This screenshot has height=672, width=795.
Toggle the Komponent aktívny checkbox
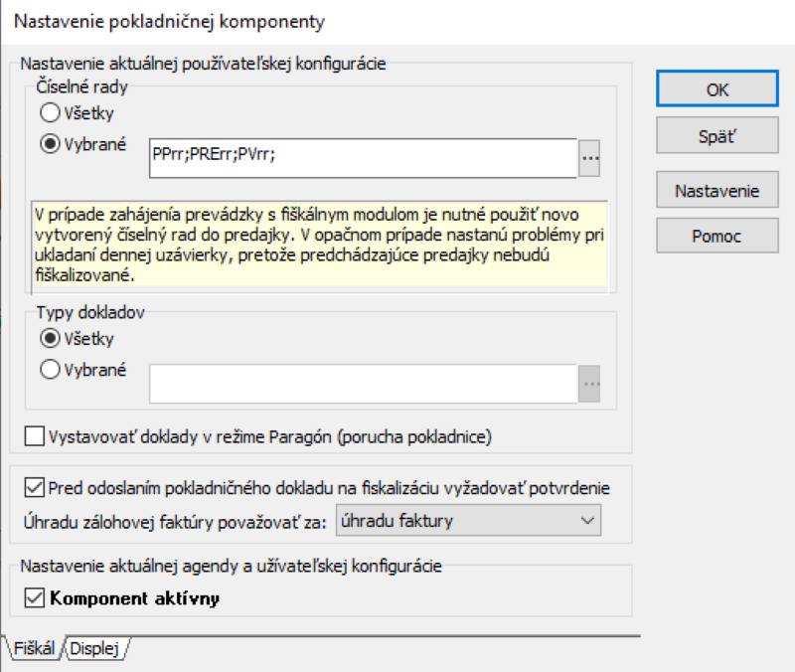[x=35, y=597]
